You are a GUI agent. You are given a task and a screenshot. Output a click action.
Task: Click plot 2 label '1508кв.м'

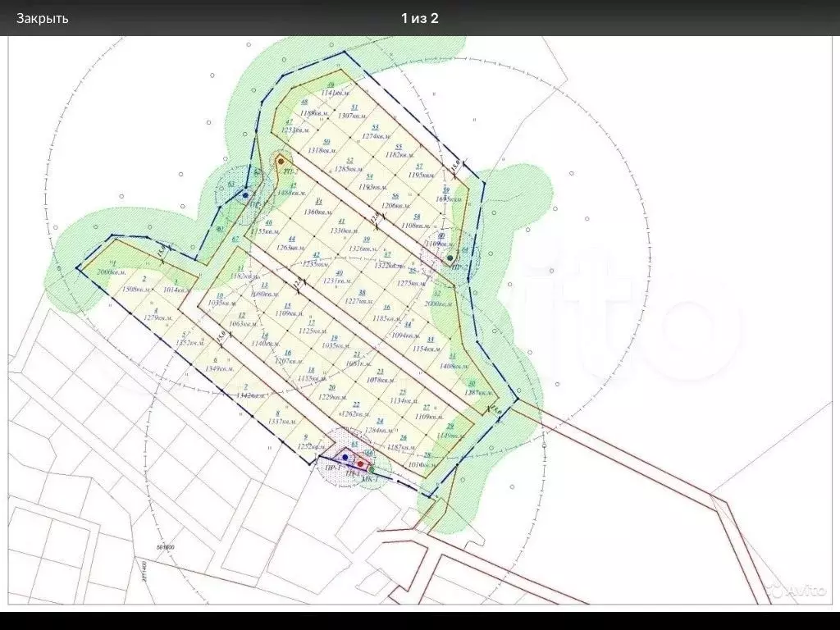click(137, 290)
